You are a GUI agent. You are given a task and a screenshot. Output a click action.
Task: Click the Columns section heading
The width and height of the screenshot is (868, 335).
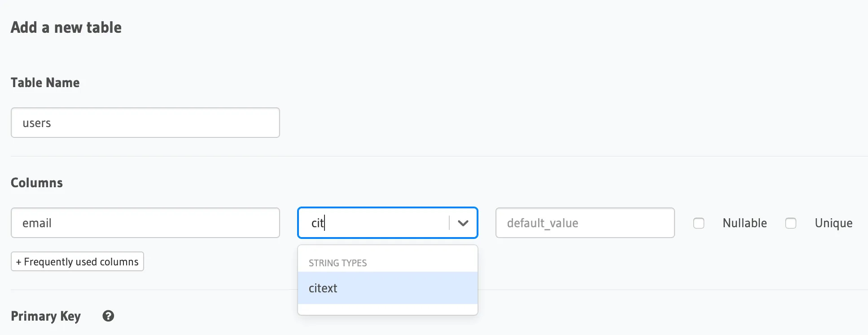pos(37,183)
